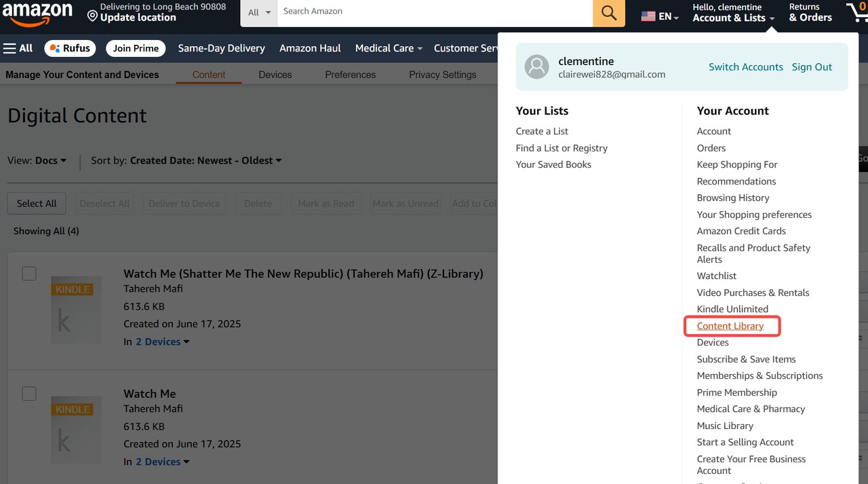Click the clementine account avatar icon
Viewport: 868px width, 484px height.
pyautogui.click(x=536, y=67)
